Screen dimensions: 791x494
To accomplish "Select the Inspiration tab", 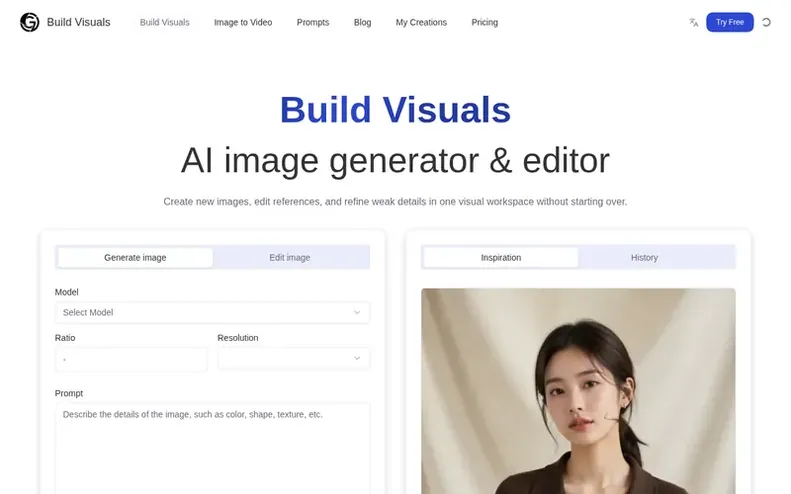I will pos(500,257).
